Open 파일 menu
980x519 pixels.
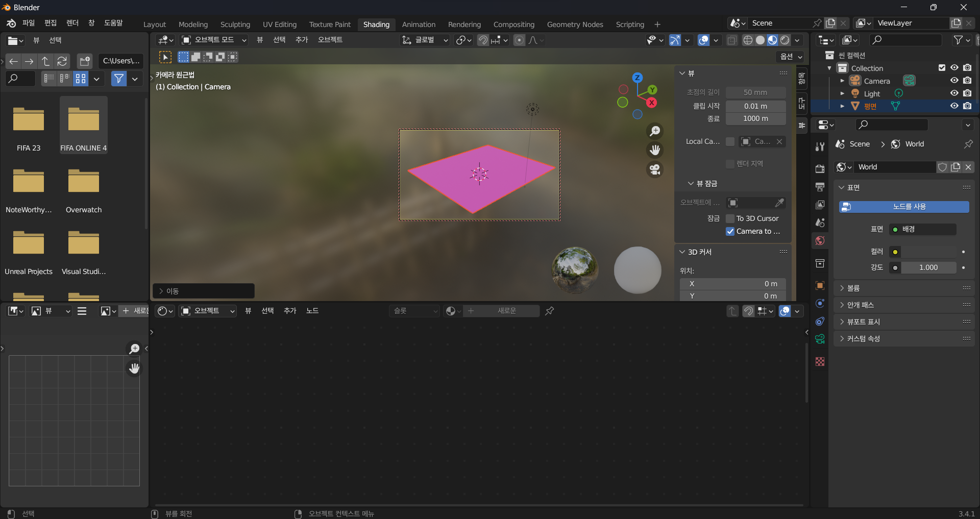tap(29, 23)
